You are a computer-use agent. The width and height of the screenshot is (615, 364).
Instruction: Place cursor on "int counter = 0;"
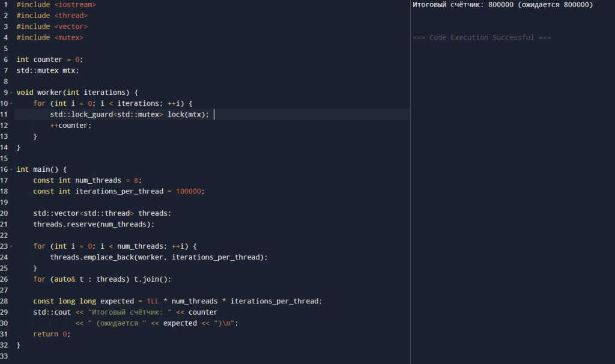49,59
